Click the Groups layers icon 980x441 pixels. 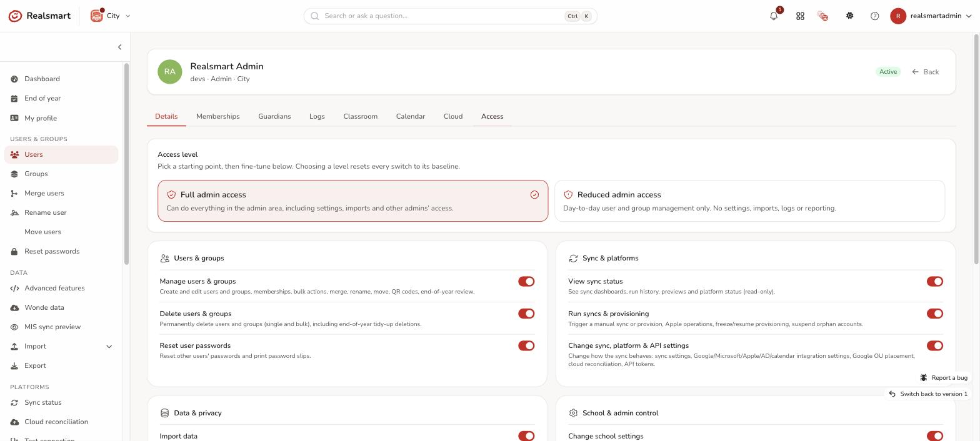[x=14, y=174]
